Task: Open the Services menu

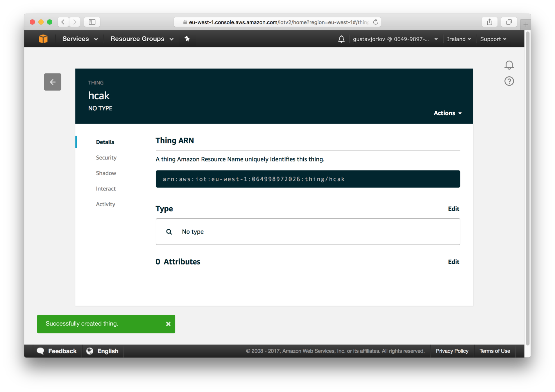Action: point(80,39)
